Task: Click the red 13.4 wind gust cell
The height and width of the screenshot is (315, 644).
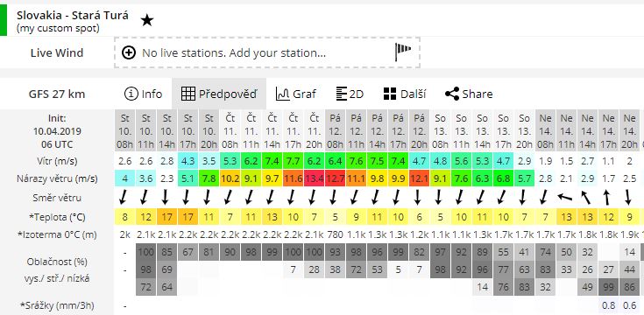Action: [315, 178]
